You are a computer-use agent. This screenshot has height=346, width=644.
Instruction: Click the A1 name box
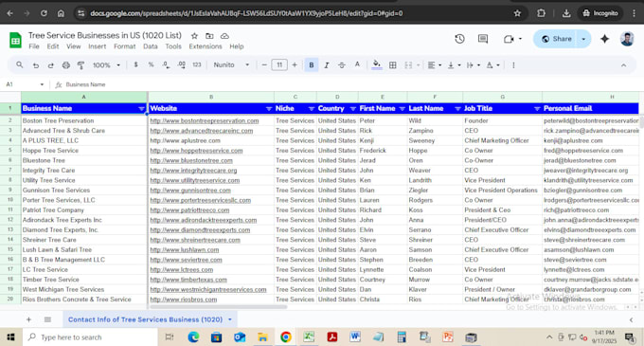25,84
